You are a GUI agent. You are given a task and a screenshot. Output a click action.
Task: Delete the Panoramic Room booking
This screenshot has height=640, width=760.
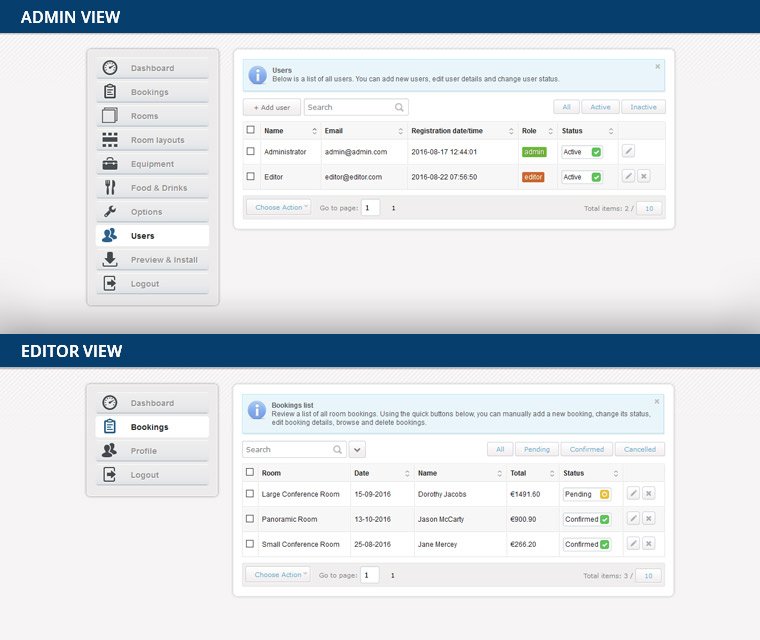[x=649, y=518]
